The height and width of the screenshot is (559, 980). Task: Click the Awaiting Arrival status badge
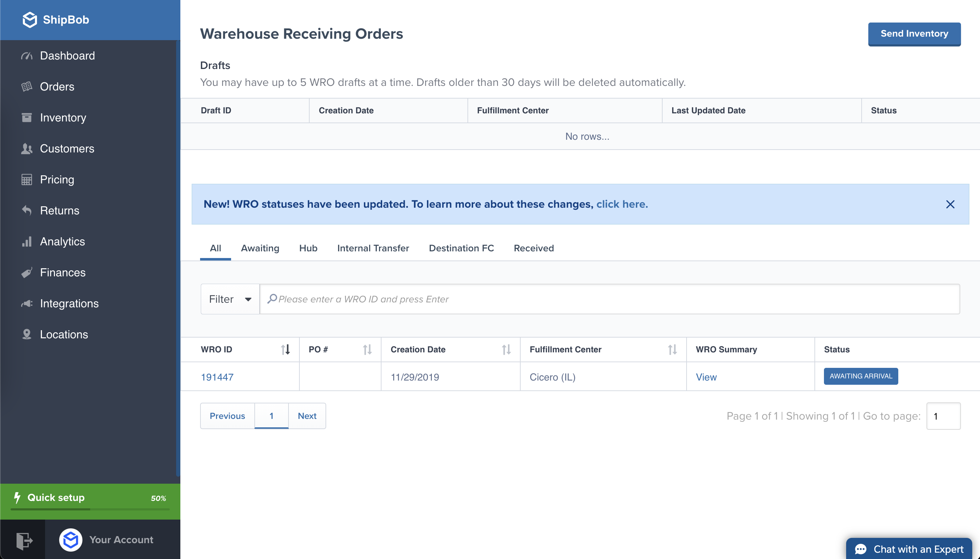[861, 376]
